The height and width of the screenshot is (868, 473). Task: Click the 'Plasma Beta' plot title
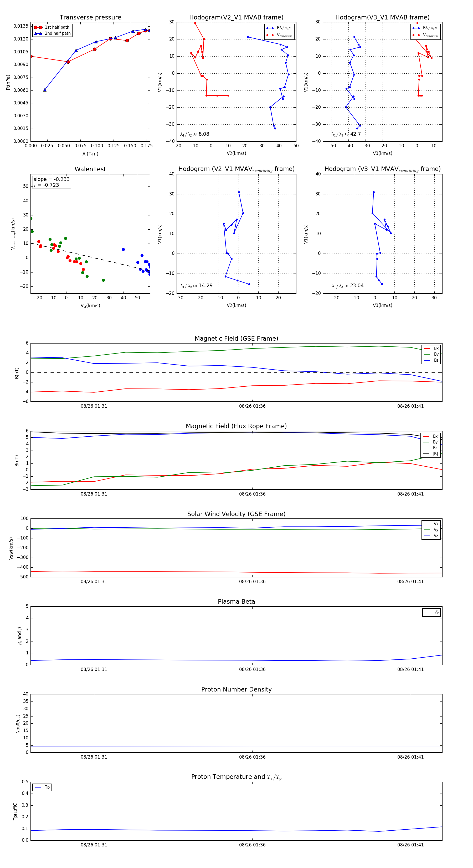236,602
